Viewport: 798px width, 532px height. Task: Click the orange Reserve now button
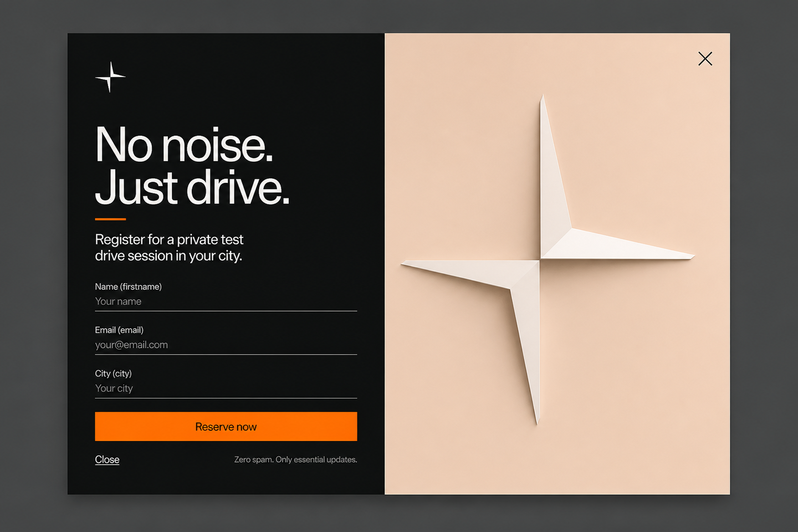point(226,427)
